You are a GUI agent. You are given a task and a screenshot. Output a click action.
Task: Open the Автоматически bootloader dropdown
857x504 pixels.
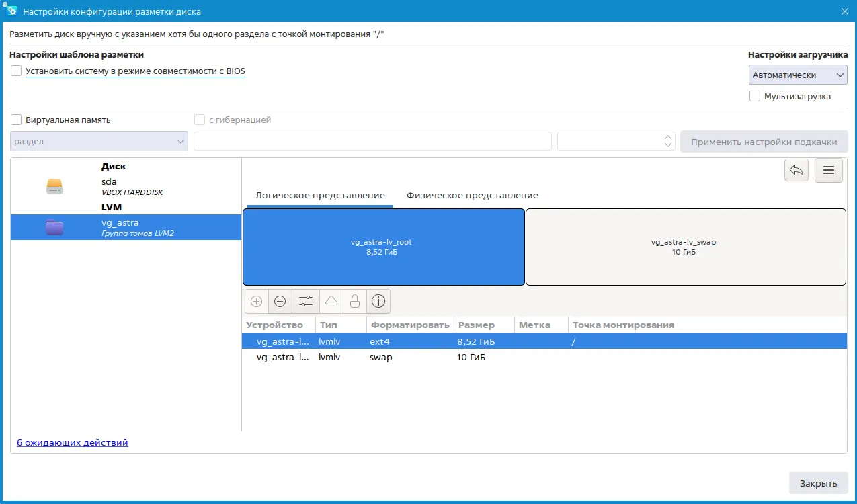(798, 75)
